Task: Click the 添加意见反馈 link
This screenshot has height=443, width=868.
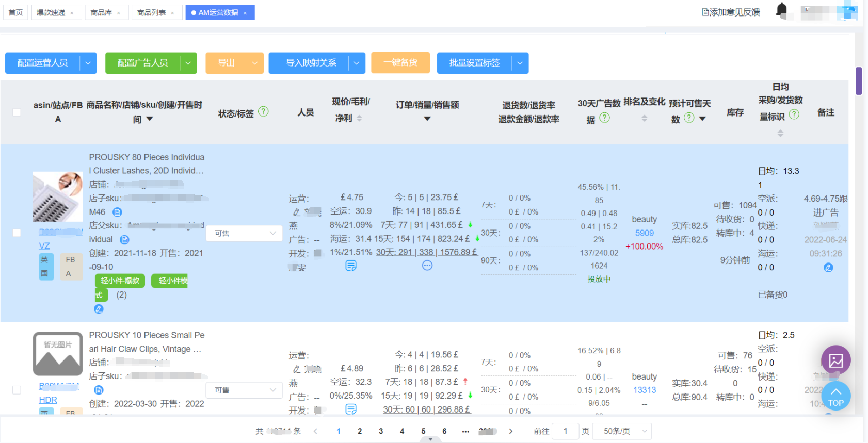Action: (730, 12)
